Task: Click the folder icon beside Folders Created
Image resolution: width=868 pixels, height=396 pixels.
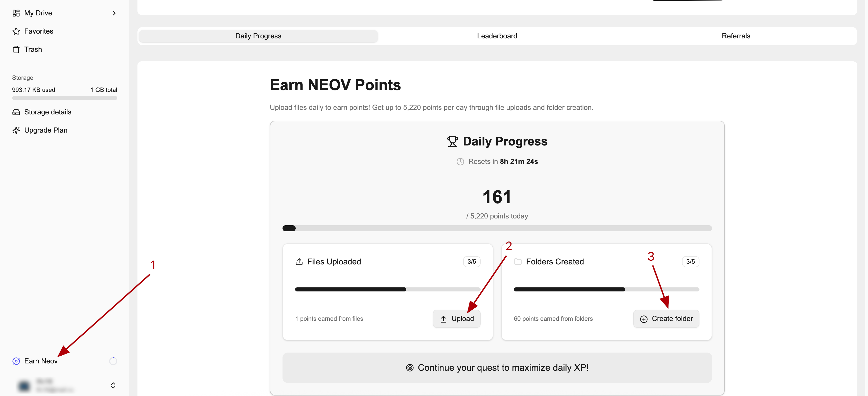Action: 518,262
